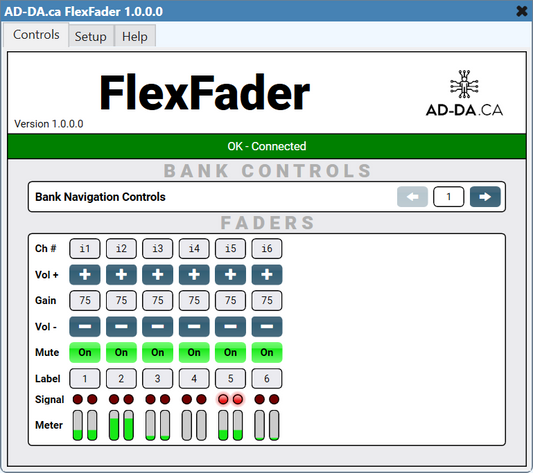
Task: Decrease volume on channel i3
Action: click(157, 326)
